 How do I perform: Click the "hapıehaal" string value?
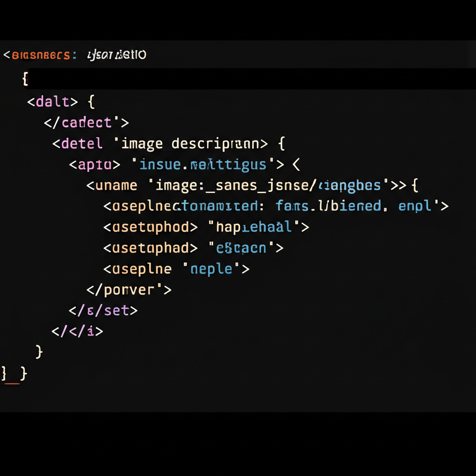pyautogui.click(x=254, y=227)
